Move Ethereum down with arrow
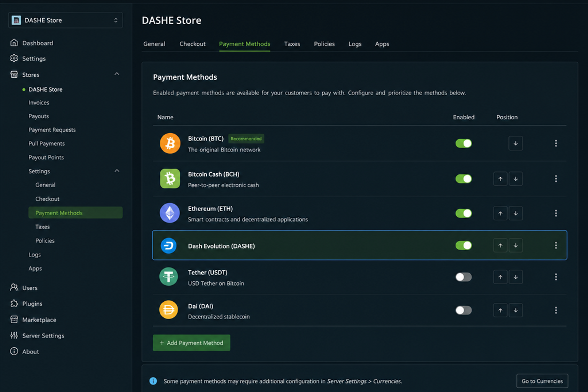588x392 pixels. pos(516,213)
